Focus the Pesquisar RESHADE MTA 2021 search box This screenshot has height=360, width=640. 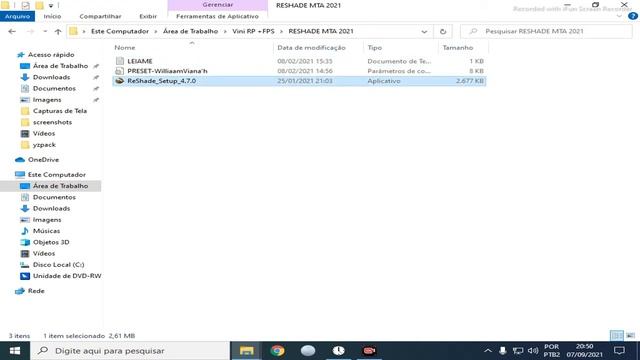click(546, 31)
